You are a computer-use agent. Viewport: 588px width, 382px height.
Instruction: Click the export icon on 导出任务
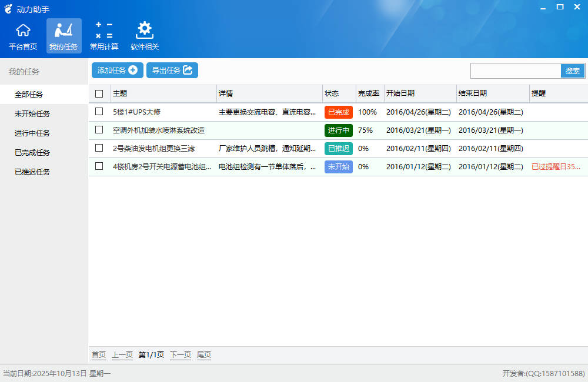coord(188,71)
